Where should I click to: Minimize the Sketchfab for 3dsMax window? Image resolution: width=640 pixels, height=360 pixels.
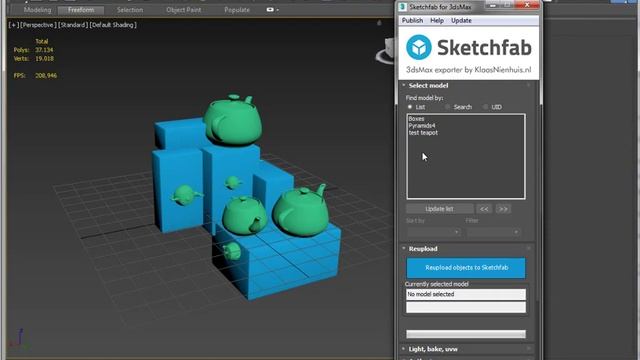(x=493, y=5)
